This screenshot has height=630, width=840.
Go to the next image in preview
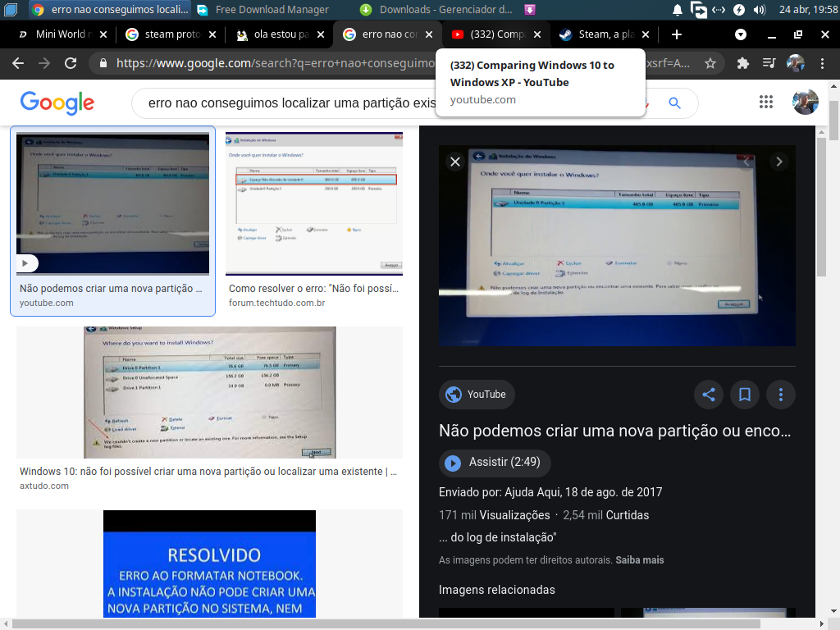(x=779, y=162)
